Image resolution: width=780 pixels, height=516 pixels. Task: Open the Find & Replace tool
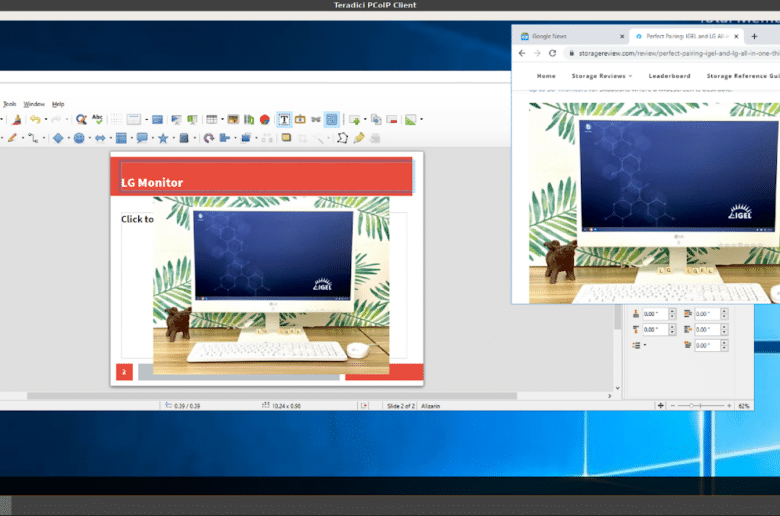[81, 119]
